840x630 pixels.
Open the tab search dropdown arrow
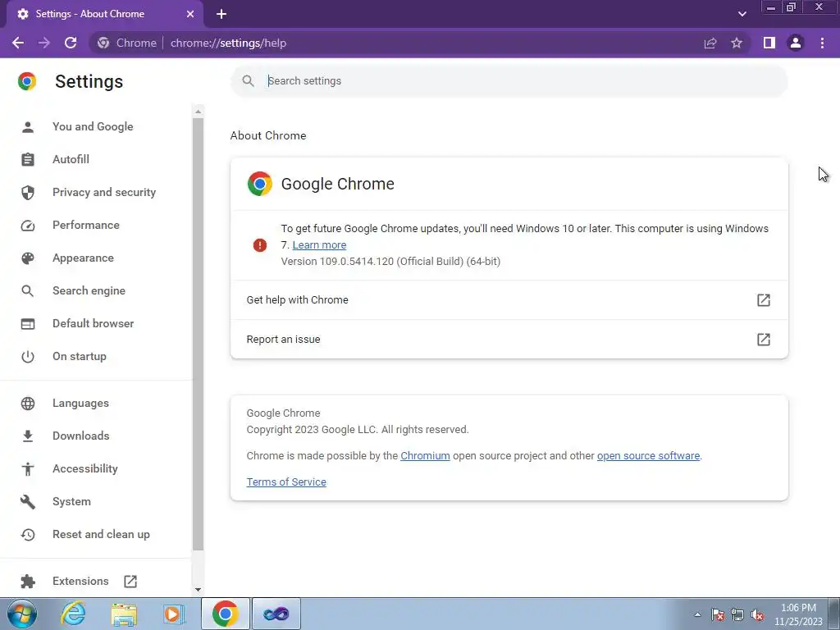click(x=742, y=14)
